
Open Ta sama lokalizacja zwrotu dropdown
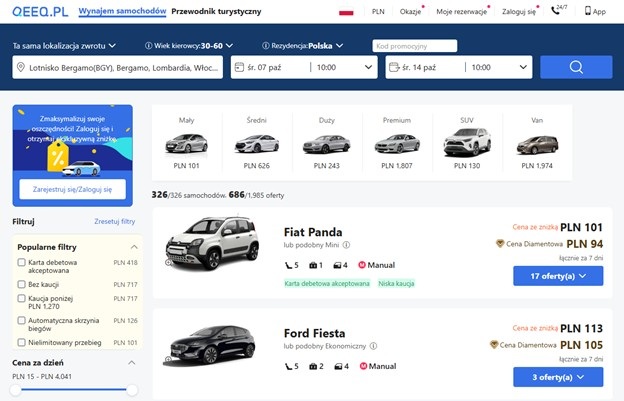coord(64,46)
